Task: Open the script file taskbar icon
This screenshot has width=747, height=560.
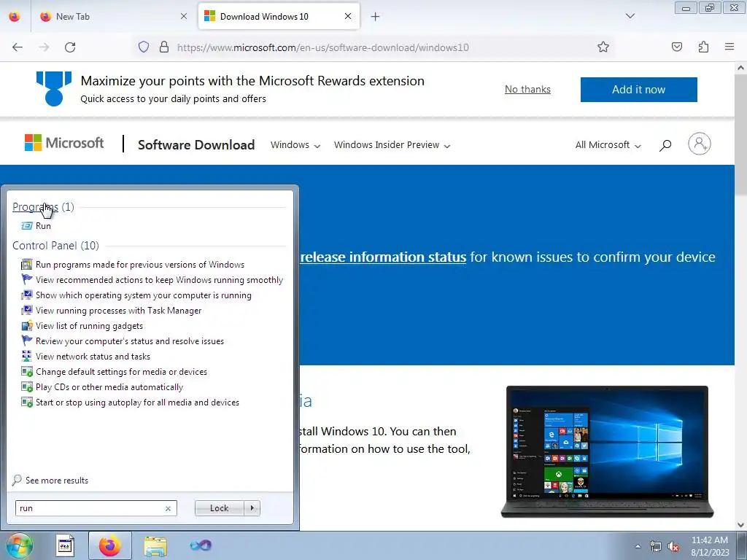Action: click(64, 545)
